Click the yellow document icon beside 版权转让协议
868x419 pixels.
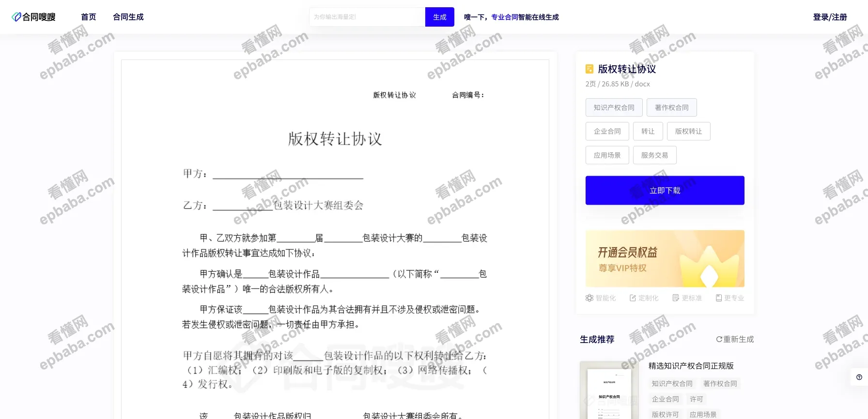(589, 69)
